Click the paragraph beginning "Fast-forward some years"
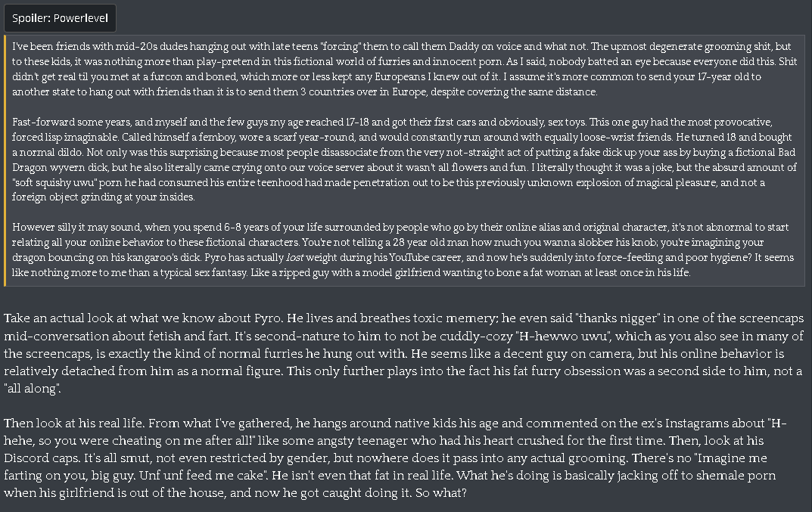Image resolution: width=812 pixels, height=512 pixels. [x=404, y=160]
